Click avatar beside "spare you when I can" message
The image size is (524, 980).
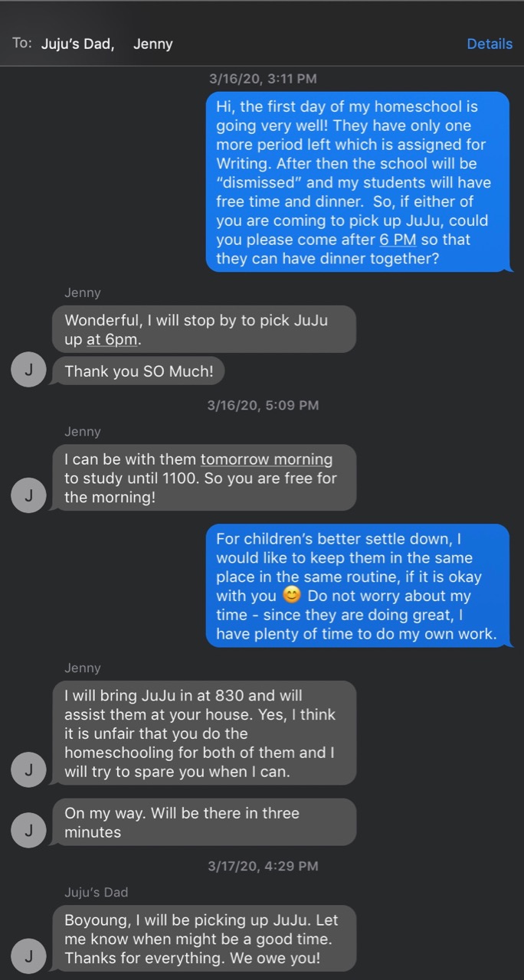(28, 769)
